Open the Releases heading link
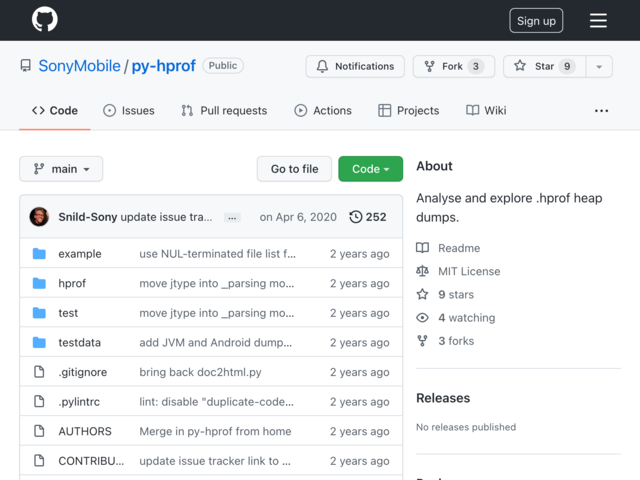 pos(443,398)
